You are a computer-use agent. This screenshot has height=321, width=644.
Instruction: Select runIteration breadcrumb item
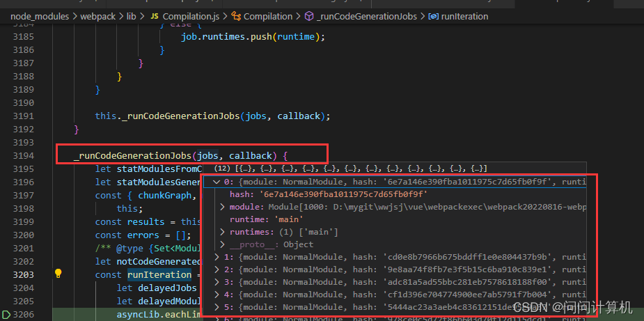[464, 17]
